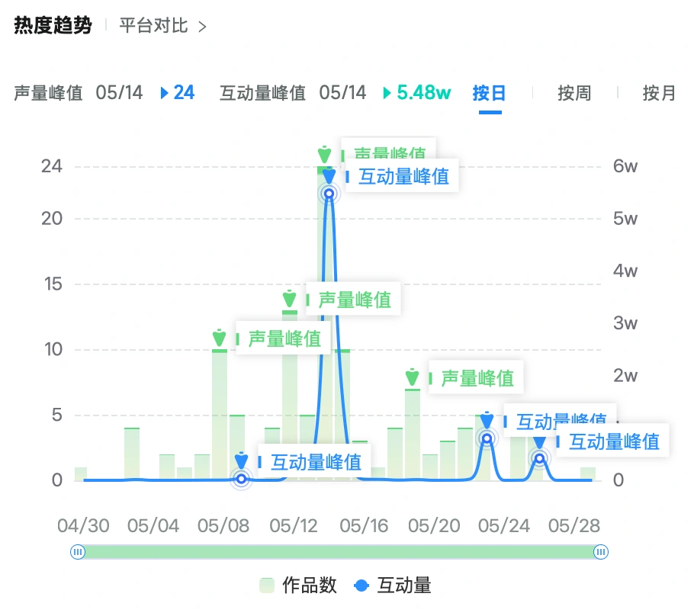The image size is (694, 616).
Task: Click the 声量峰值 label next to the 05/08 bar
Action: tap(284, 338)
